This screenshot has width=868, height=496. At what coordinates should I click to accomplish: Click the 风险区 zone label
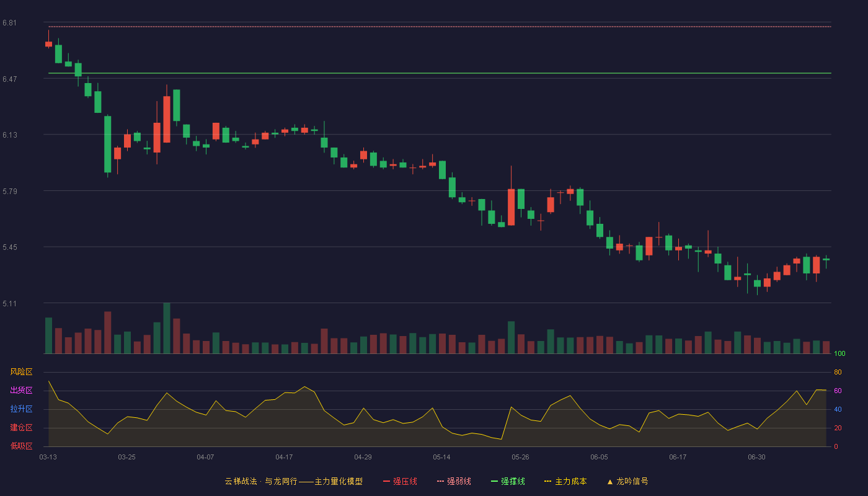(x=21, y=372)
